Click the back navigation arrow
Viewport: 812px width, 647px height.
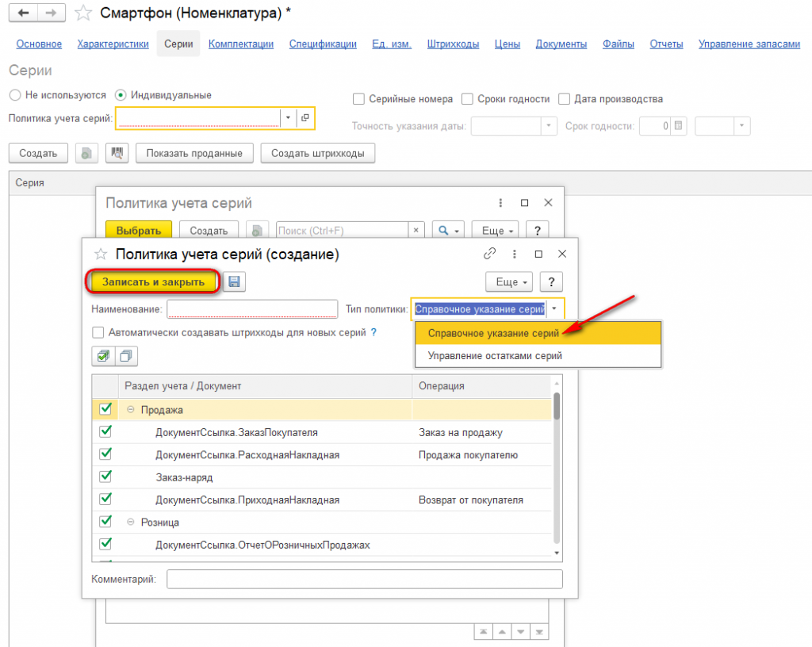(23, 13)
